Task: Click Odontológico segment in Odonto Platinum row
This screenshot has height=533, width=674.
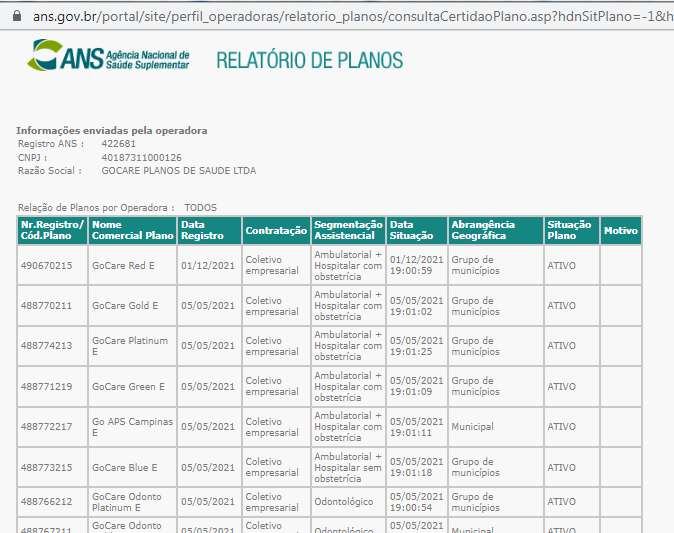Action: coord(343,502)
